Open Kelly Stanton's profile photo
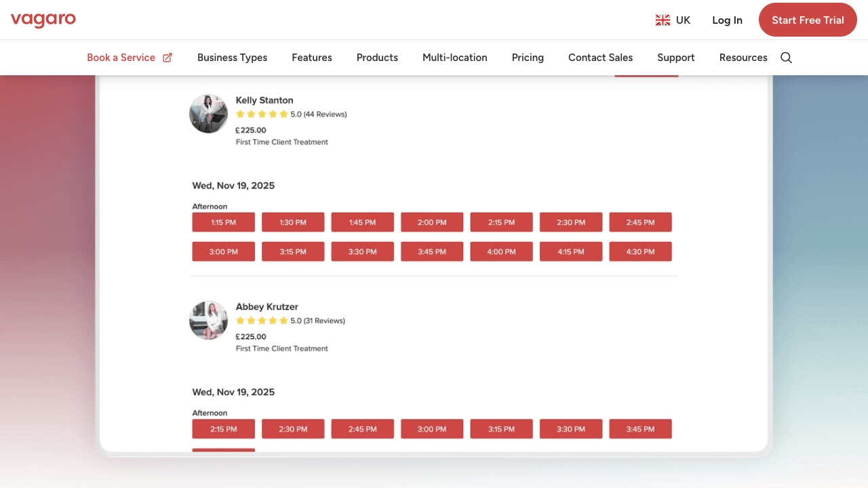 point(208,113)
